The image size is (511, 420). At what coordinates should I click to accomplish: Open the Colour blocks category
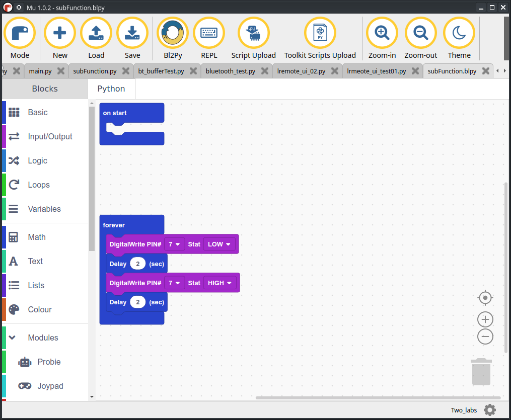click(45, 309)
